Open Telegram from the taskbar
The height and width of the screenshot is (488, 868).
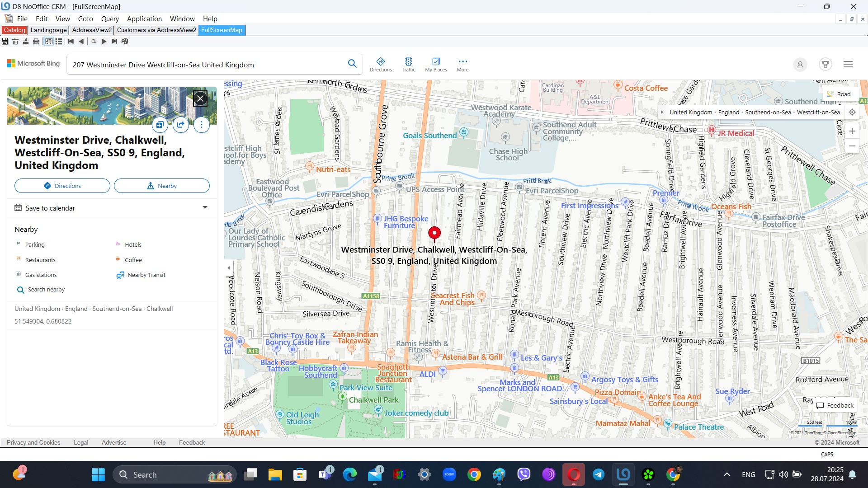coord(599,474)
